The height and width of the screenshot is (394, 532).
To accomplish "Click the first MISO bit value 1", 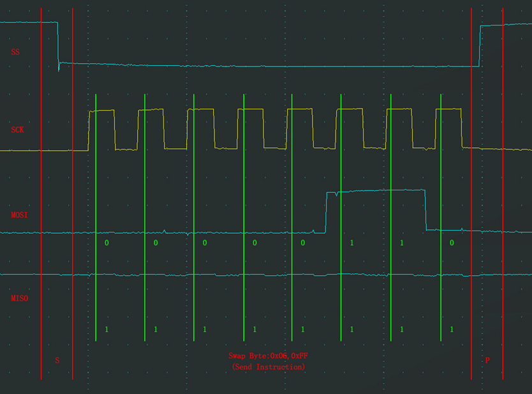I will (x=107, y=330).
